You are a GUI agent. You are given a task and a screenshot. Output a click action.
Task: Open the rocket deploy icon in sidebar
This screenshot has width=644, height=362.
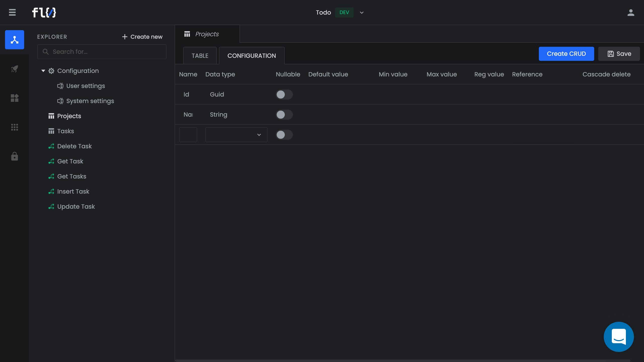(x=15, y=69)
